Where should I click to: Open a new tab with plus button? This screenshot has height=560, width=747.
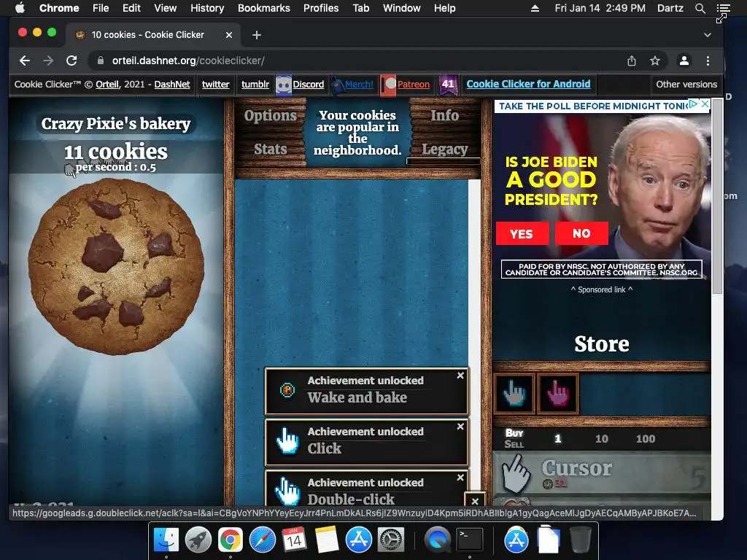[256, 35]
